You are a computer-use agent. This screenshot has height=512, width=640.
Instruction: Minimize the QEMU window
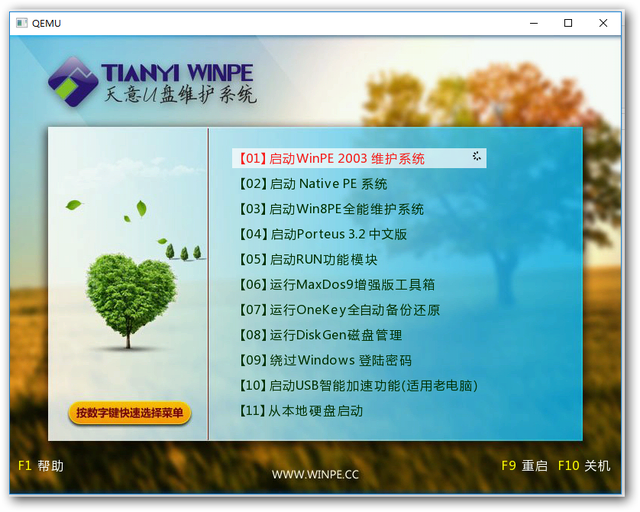[533, 23]
